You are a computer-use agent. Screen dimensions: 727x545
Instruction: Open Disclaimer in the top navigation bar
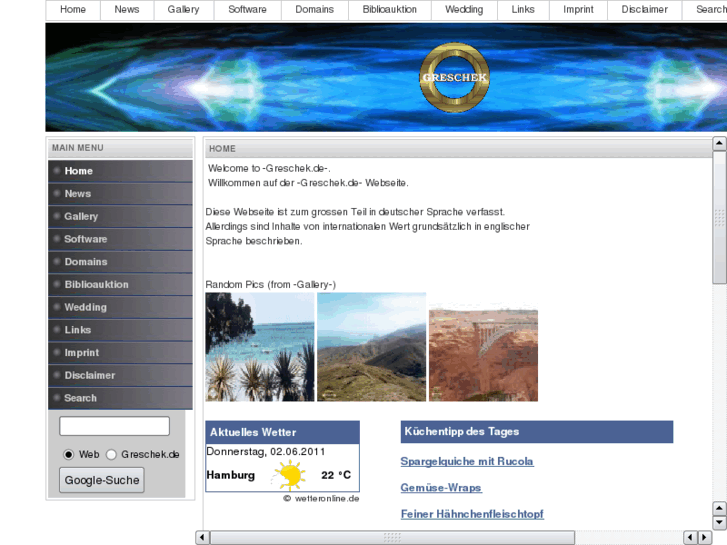point(644,10)
